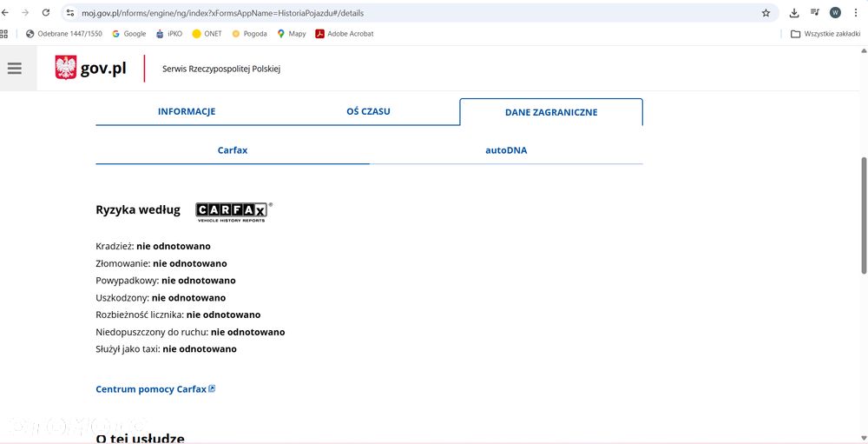Click the Rozbieżność licznika line

coord(178,315)
